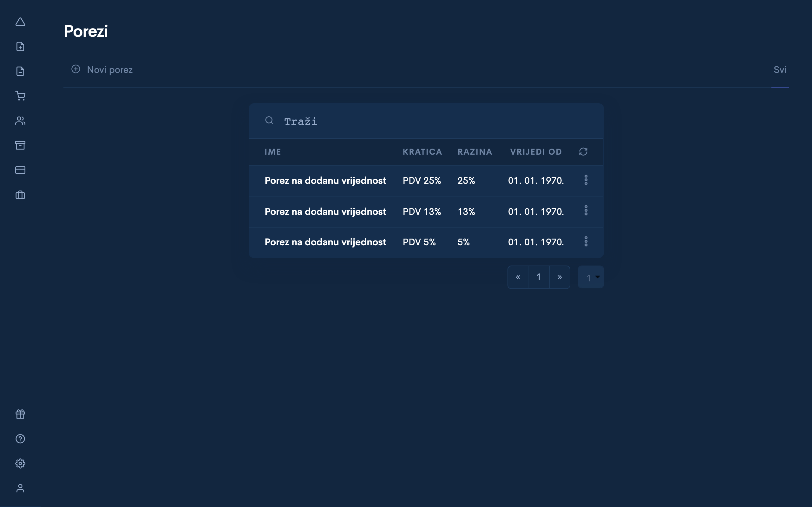812x507 pixels.
Task: Open options menu for PDV 25% row
Action: click(586, 180)
